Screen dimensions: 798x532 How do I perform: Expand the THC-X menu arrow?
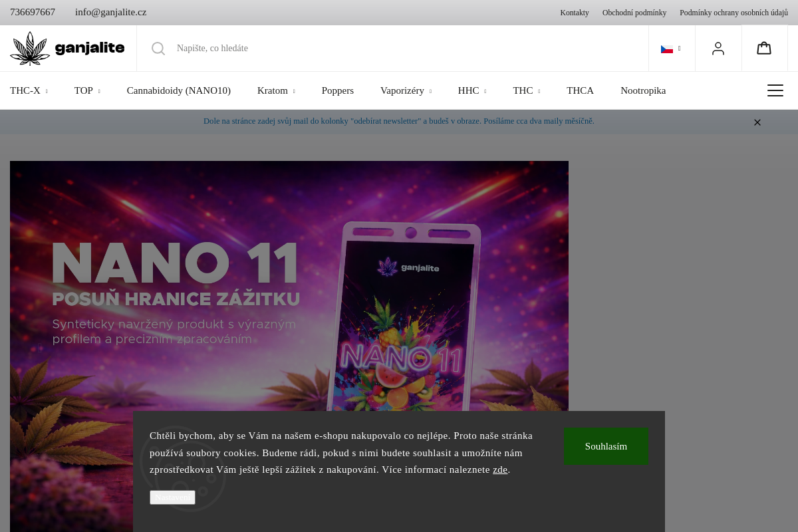pyautogui.click(x=47, y=92)
